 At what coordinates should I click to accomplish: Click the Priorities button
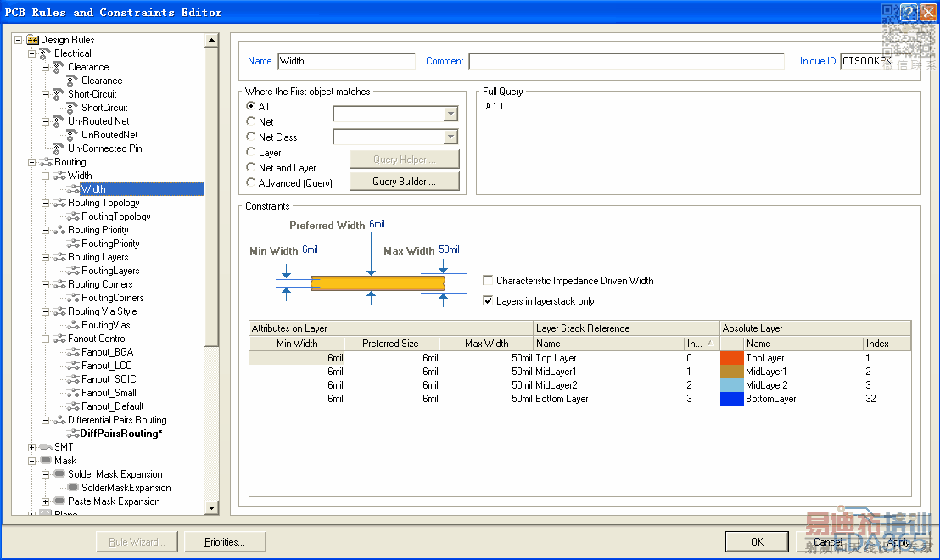click(x=224, y=542)
